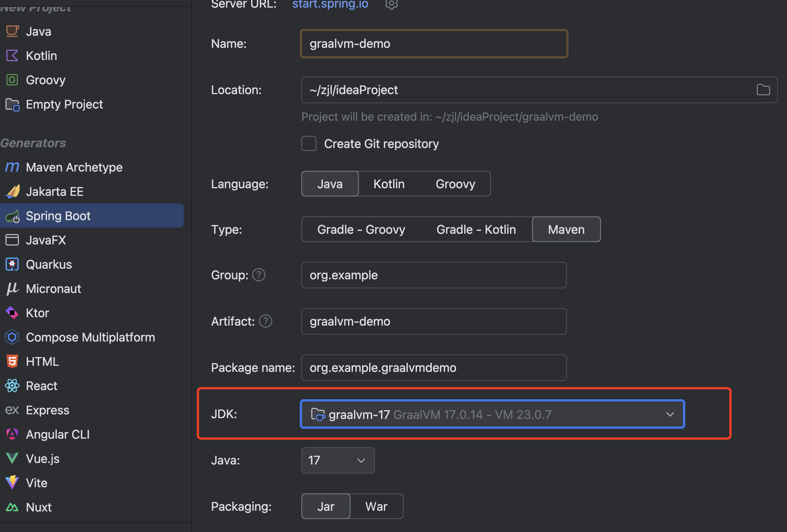Click the Compose Multiplatform hexagon icon
This screenshot has width=787, height=532.
coord(12,337)
